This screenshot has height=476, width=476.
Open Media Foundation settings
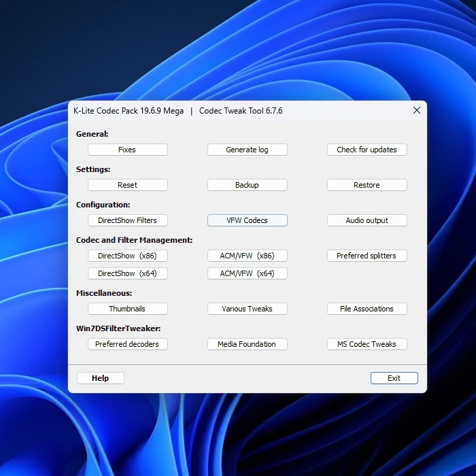tap(247, 344)
